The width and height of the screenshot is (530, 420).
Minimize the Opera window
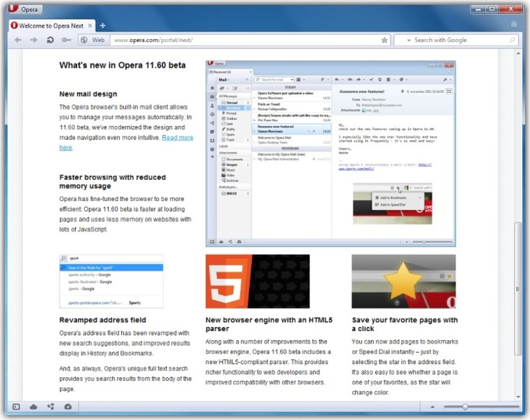[477, 9]
